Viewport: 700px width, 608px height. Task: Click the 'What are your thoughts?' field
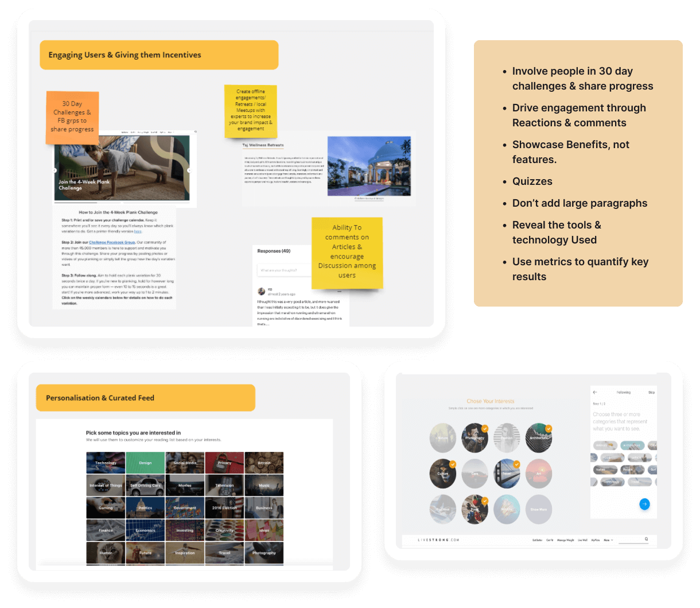pyautogui.click(x=284, y=270)
